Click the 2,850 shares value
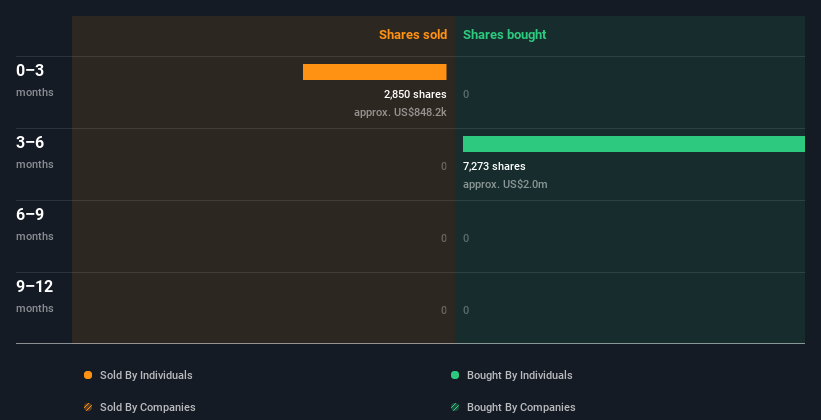Screen dimensions: 821x420 (x=415, y=94)
